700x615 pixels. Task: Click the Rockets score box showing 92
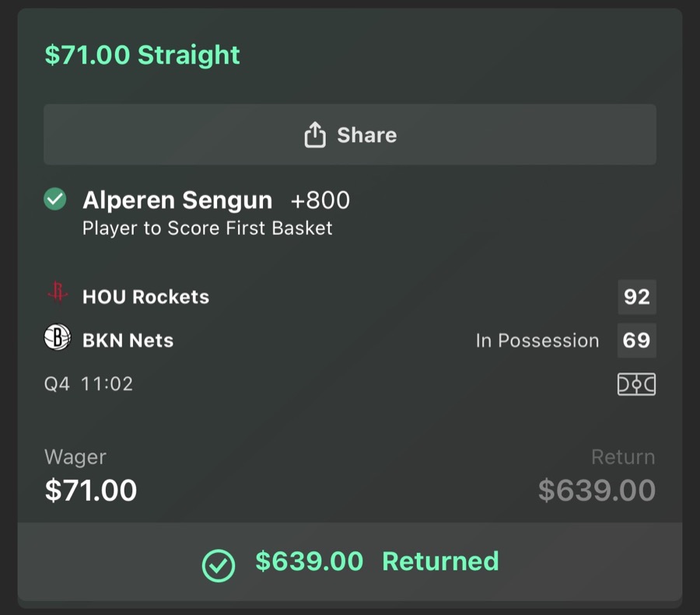[x=636, y=296]
